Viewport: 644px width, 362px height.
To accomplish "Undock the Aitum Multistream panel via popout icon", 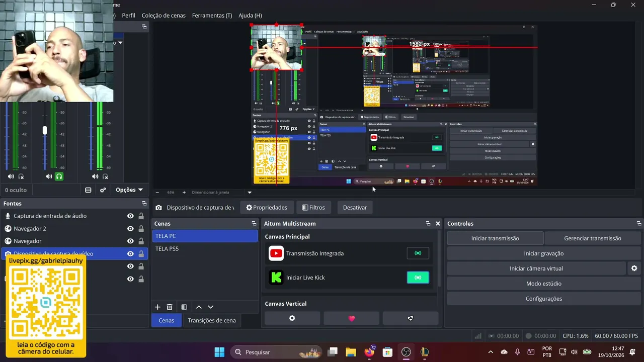I will (x=428, y=224).
